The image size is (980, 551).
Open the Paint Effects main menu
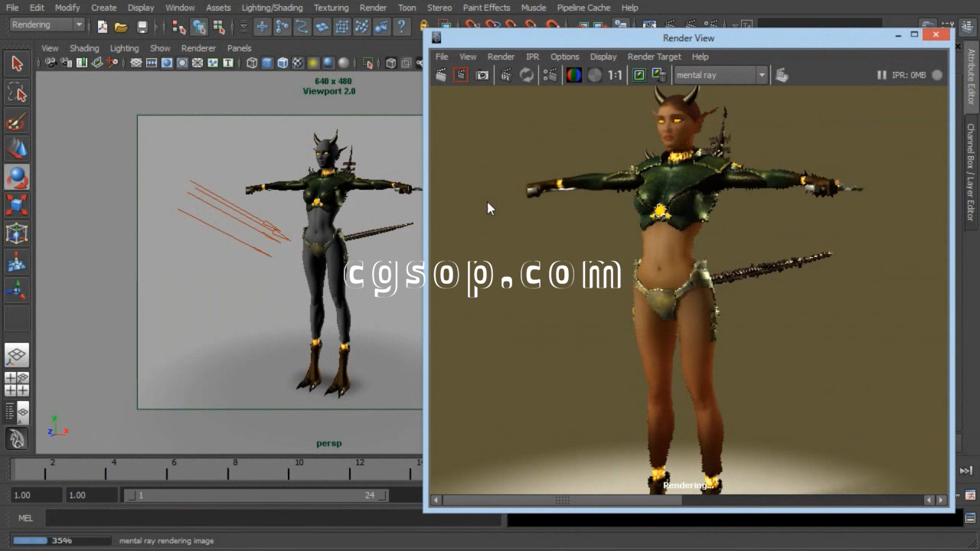pos(486,8)
